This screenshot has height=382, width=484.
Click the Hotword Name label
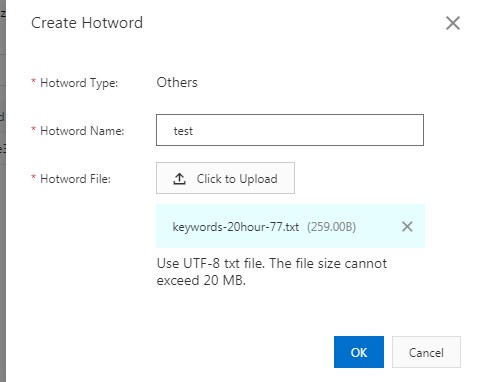tap(82, 131)
